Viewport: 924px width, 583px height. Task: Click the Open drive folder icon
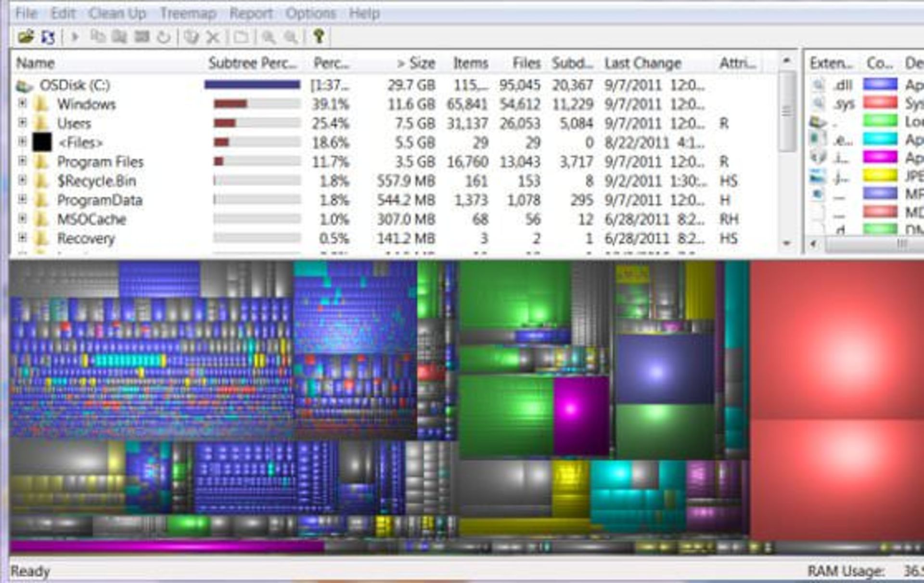(x=26, y=36)
